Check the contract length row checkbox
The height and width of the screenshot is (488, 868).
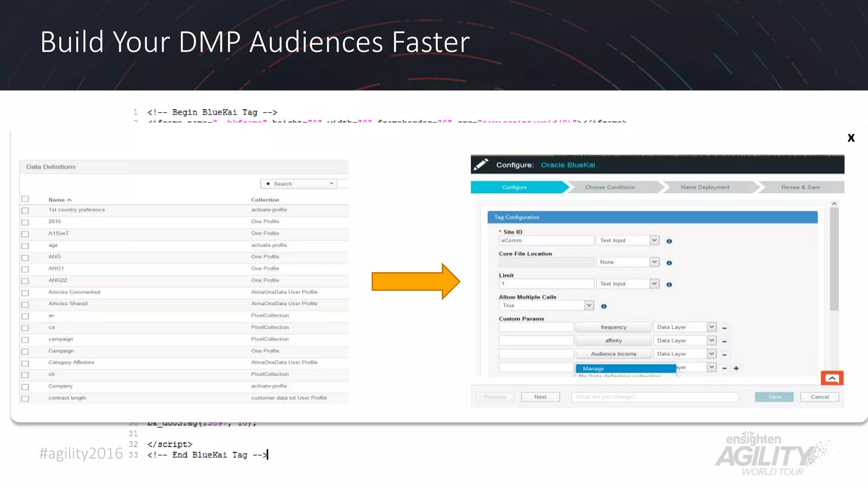pyautogui.click(x=25, y=398)
